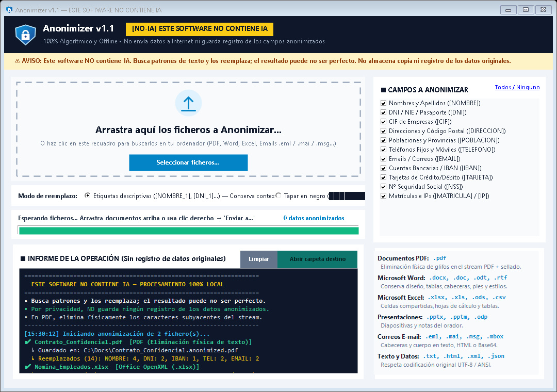Click the AVISO warning banner text
This screenshot has height=392, width=557.
[x=263, y=61]
